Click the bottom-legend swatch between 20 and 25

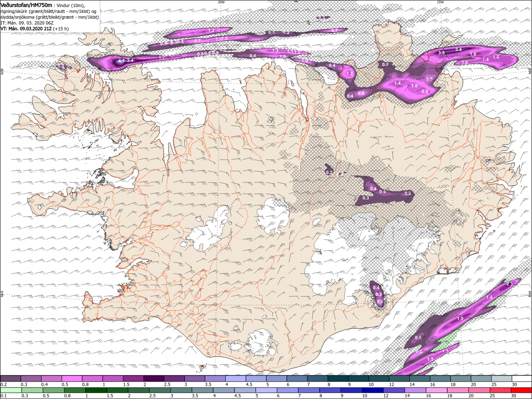pos(479,390)
